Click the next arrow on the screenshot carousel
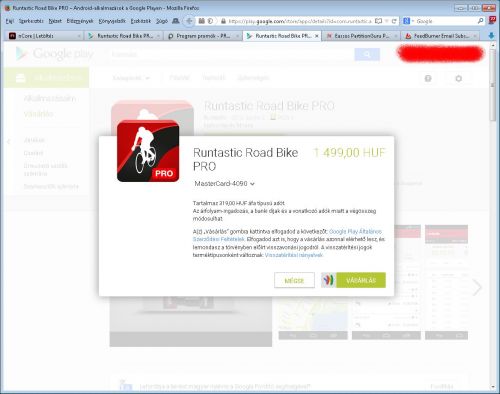 point(477,287)
